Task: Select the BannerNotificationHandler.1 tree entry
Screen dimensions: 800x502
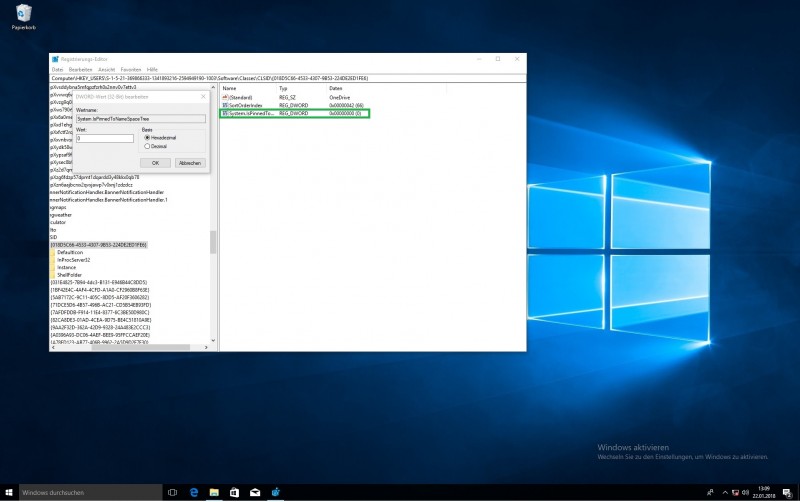Action: pyautogui.click(x=109, y=200)
